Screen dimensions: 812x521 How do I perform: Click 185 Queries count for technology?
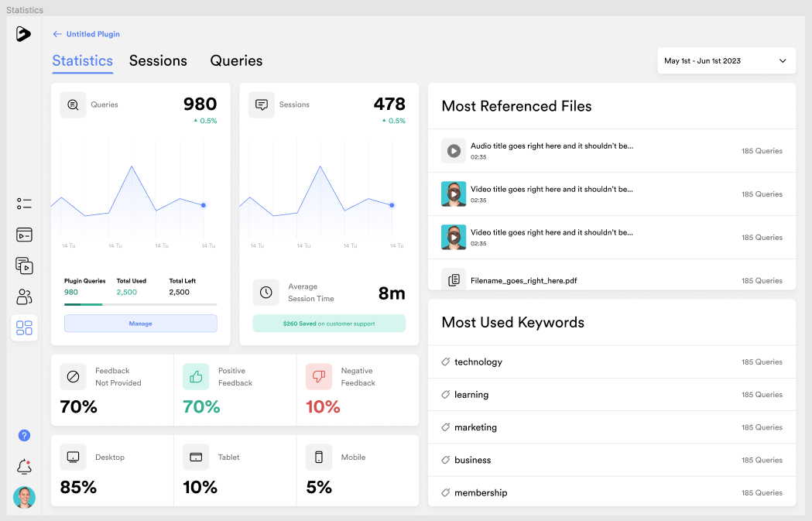point(762,362)
